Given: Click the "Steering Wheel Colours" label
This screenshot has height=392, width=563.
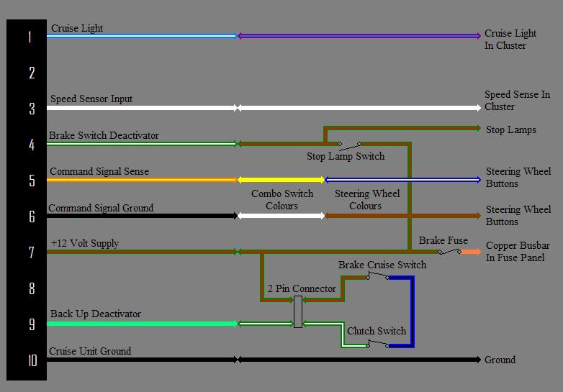Looking at the screenshot, I should pyautogui.click(x=366, y=200).
